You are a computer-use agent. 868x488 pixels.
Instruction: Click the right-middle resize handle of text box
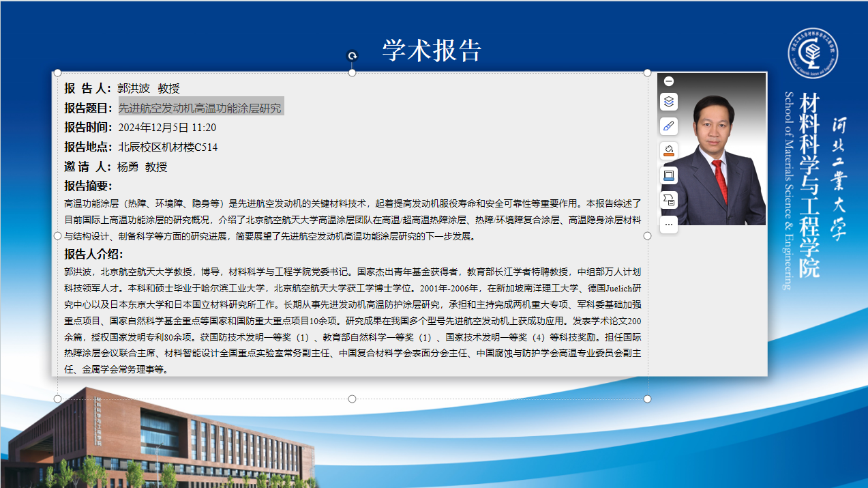point(647,235)
